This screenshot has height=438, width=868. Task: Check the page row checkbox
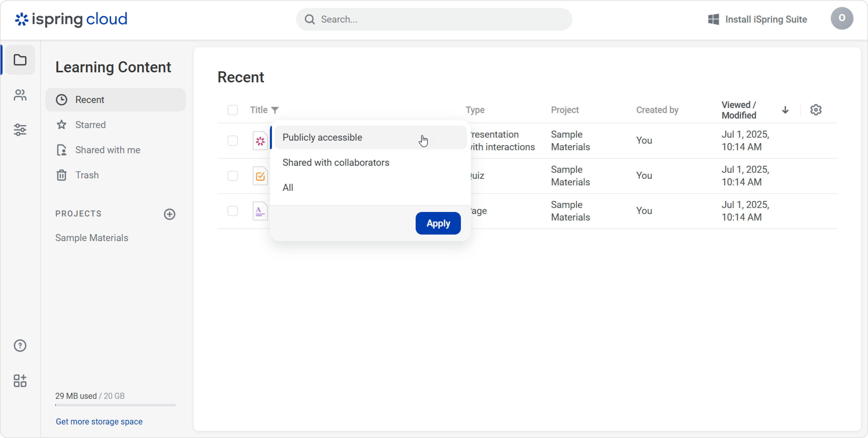click(x=232, y=211)
